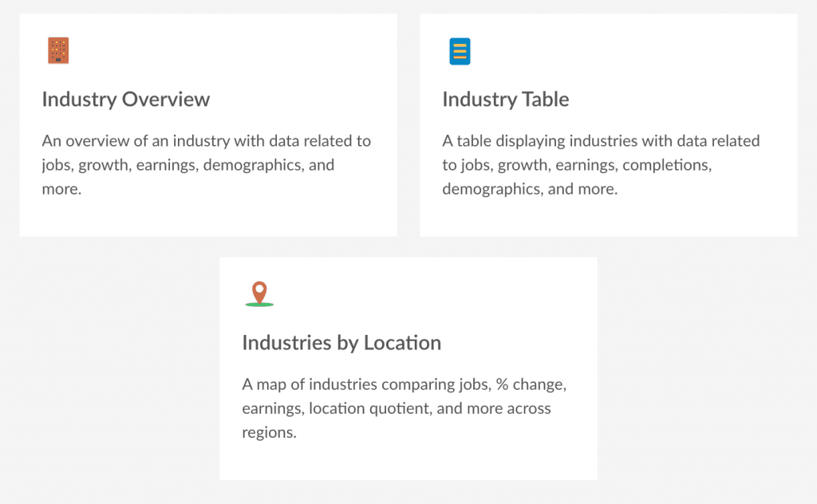
Task: Click the Industries by Location description text
Action: [404, 408]
